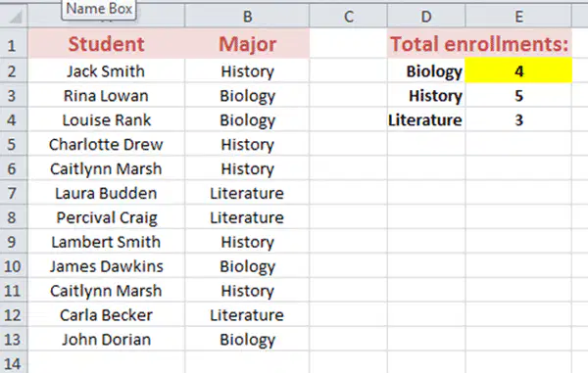
Task: Select column B header
Action: click(x=247, y=16)
